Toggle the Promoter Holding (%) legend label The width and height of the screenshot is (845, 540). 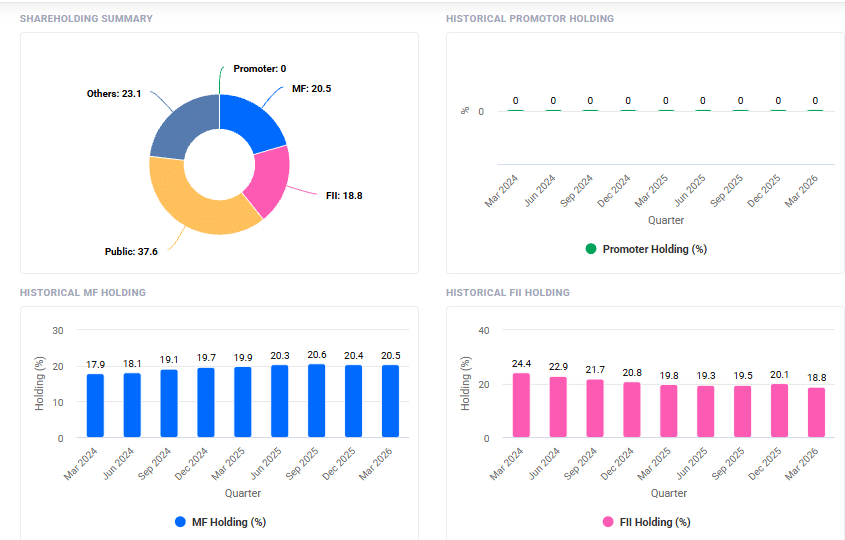654,249
